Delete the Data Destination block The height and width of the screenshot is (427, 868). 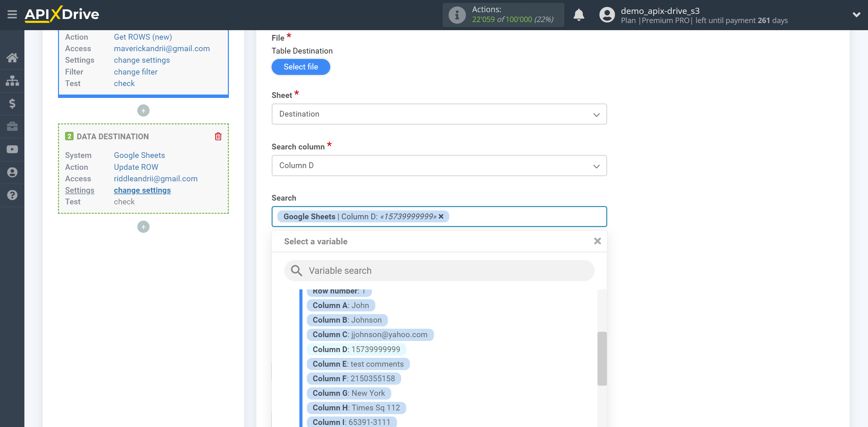click(x=218, y=137)
